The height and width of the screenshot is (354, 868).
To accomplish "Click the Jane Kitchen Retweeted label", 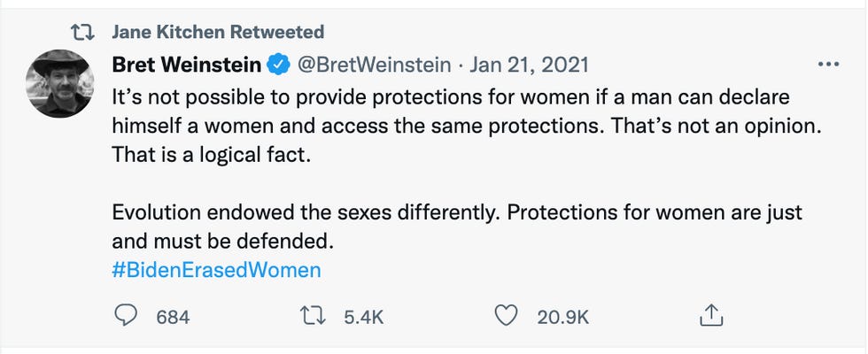I will (218, 33).
